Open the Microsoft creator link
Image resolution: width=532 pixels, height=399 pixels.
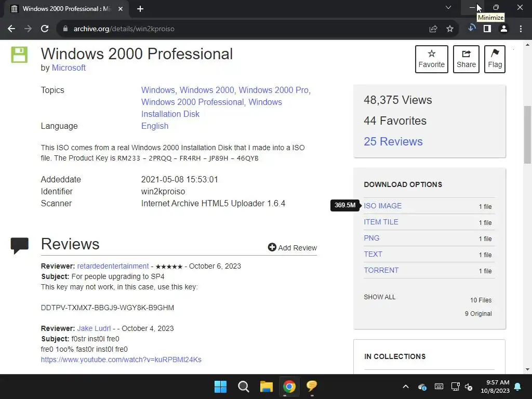tap(69, 68)
